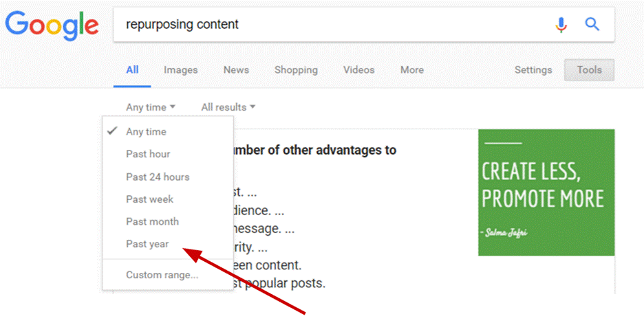Viewport: 644px width, 334px height.
Task: Click the microphone voice search icon
Action: click(x=561, y=25)
